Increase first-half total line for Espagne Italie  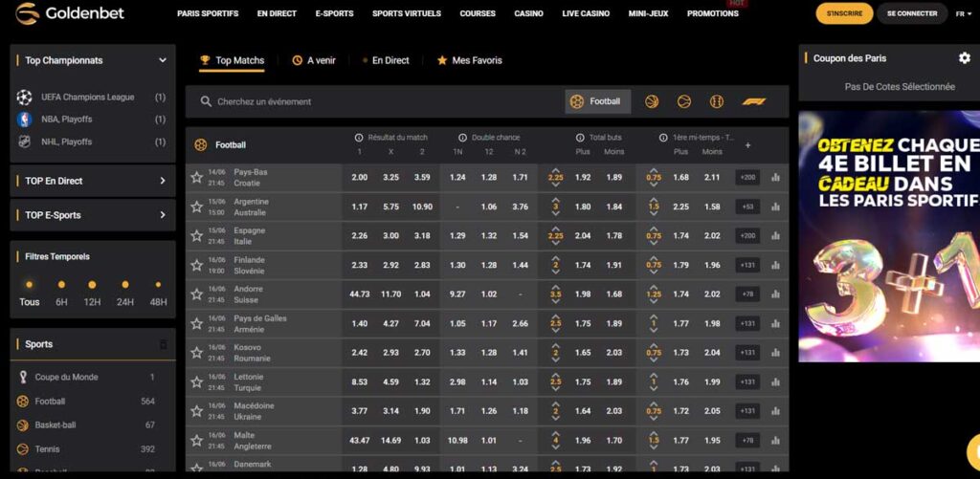pos(654,229)
